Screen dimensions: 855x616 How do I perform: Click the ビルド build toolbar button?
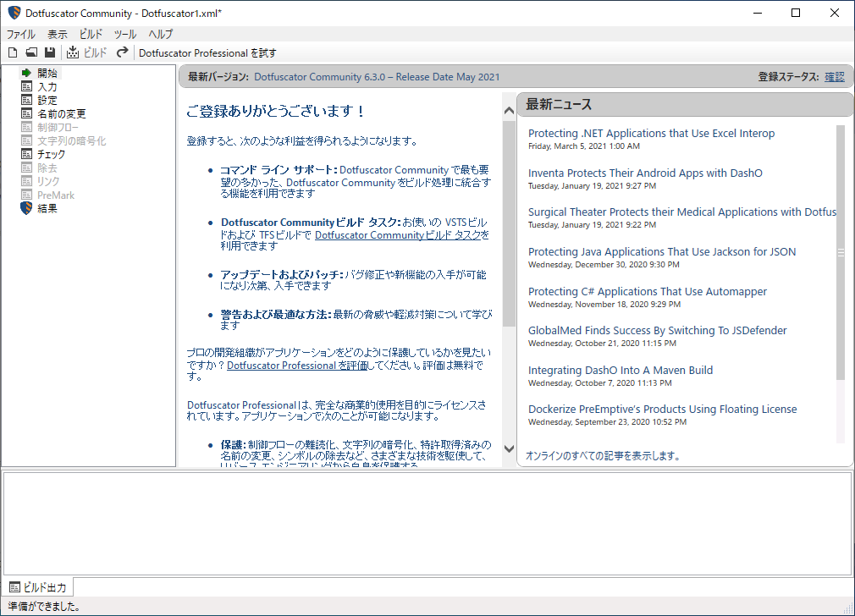(x=86, y=52)
